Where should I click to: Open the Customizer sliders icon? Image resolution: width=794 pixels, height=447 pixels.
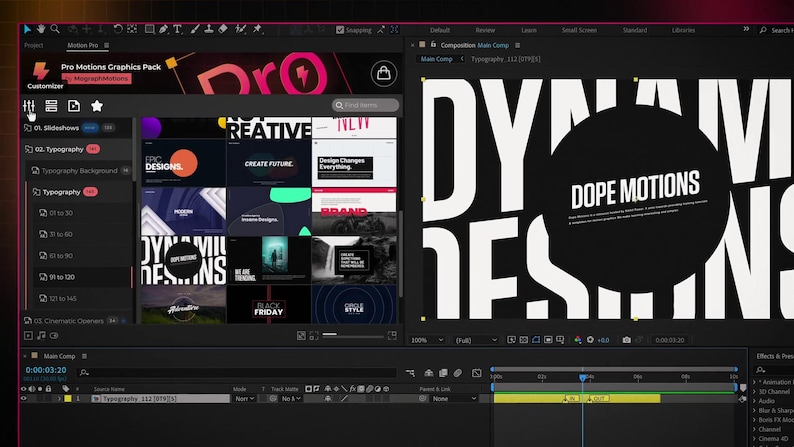[x=29, y=106]
